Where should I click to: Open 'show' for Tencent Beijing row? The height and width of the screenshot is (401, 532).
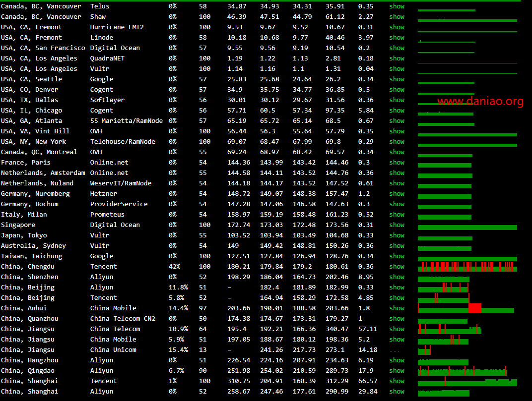pos(397,297)
